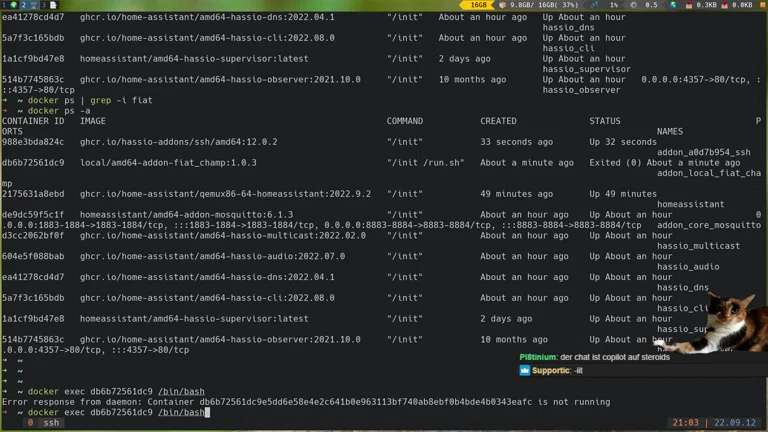Click the addon_local_fiat_cha container name
768x432 pixels.
(x=708, y=173)
